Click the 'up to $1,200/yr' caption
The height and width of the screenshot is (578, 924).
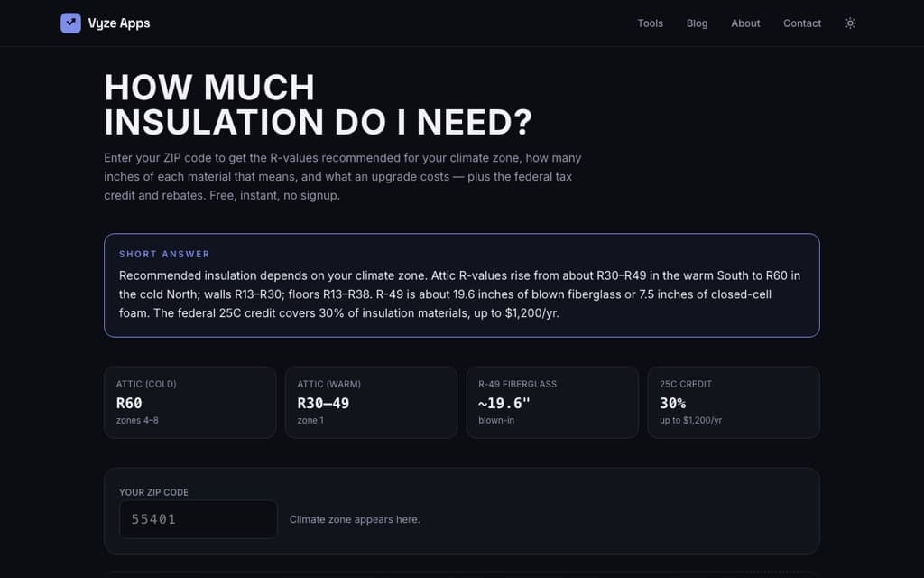690,421
